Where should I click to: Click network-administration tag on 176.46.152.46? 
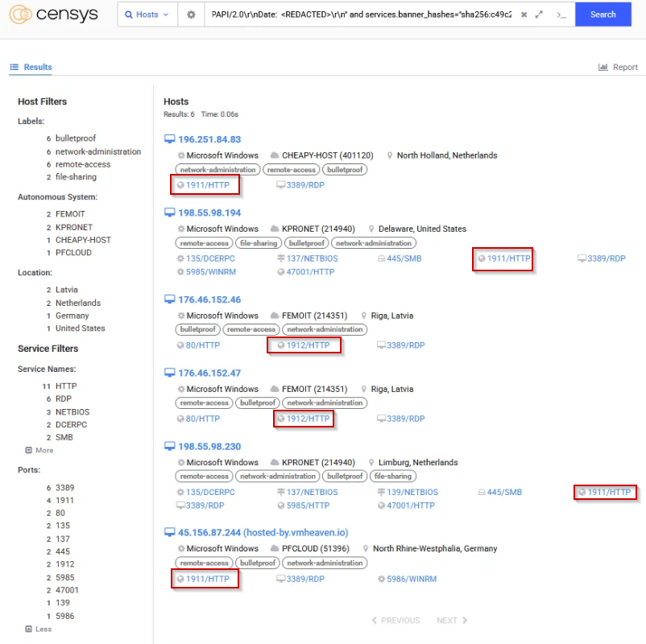click(x=325, y=329)
